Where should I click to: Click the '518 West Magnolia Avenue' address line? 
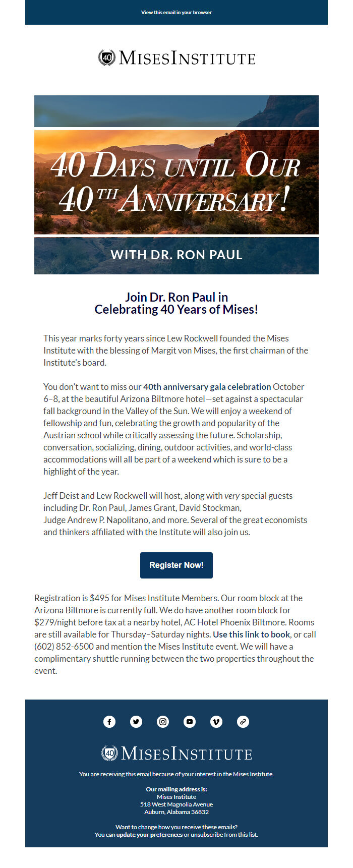click(x=177, y=804)
